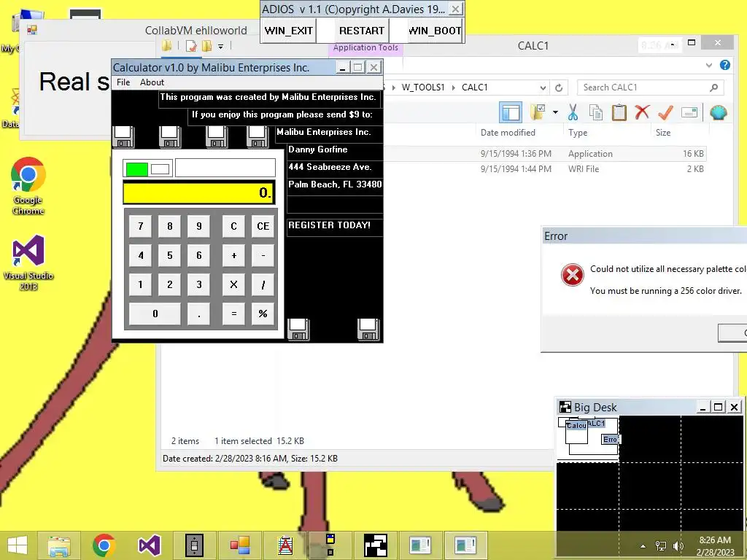The height and width of the screenshot is (560, 747).
Task: Click WIN_EXIT button in ADIOS window
Action: point(289,31)
